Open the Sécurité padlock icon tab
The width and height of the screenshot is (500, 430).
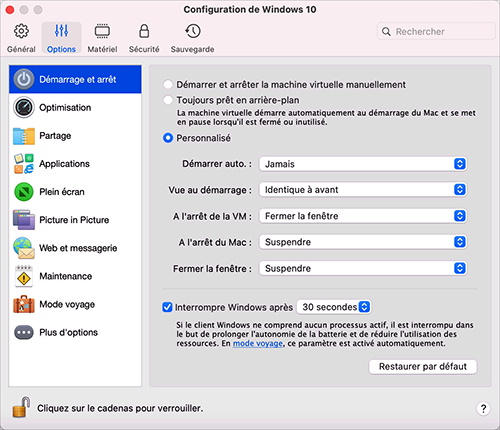coord(144,31)
